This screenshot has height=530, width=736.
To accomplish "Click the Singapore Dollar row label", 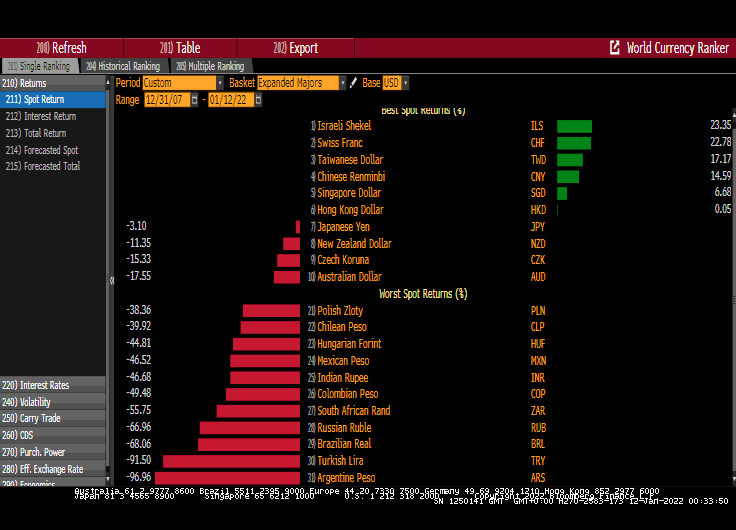I will [x=349, y=193].
